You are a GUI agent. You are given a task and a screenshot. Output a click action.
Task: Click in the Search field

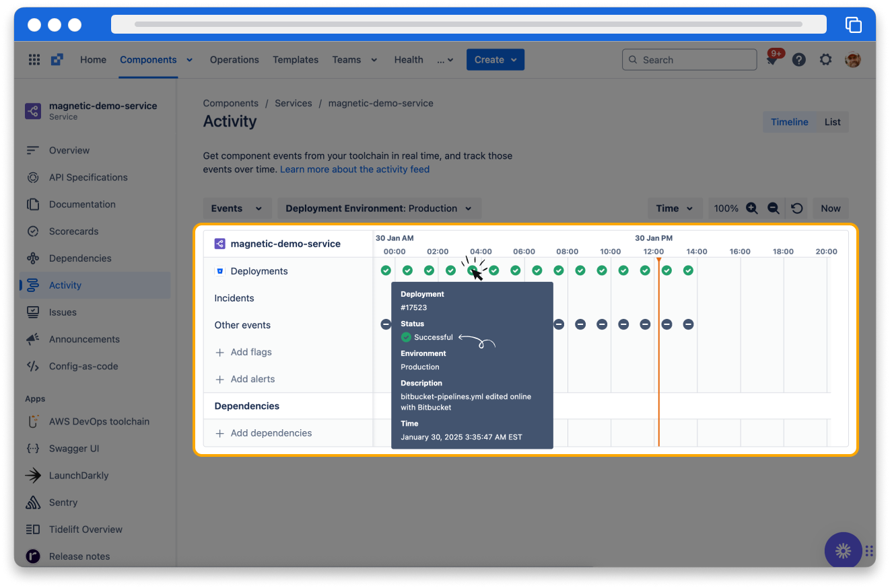[689, 60]
